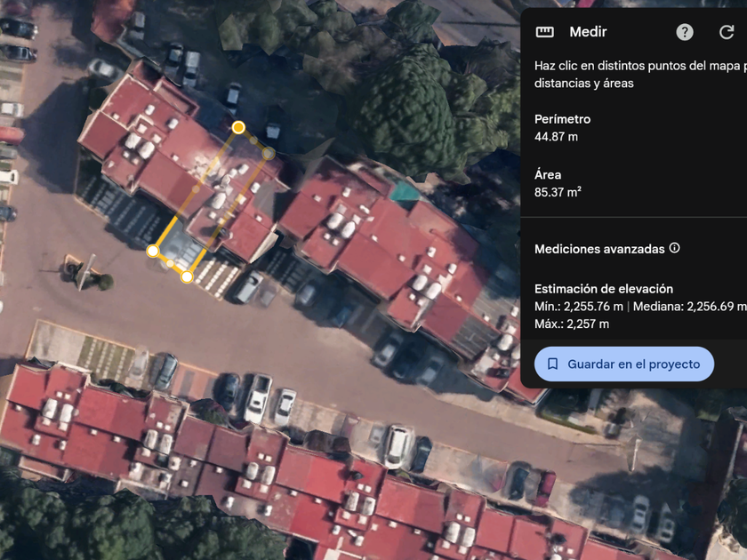Viewport: 747px width, 560px height.
Task: Click the Estimación de elevación label
Action: [x=604, y=289]
